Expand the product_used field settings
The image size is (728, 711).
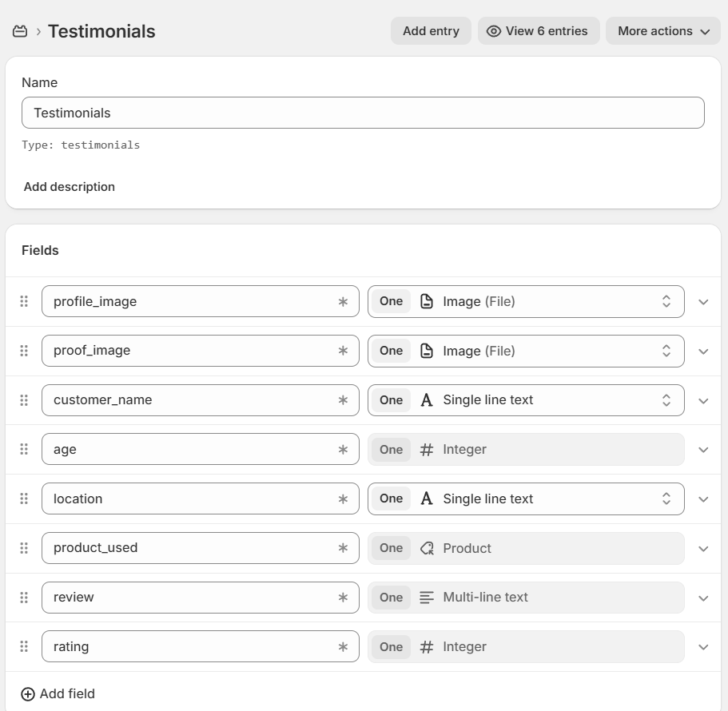coord(703,549)
